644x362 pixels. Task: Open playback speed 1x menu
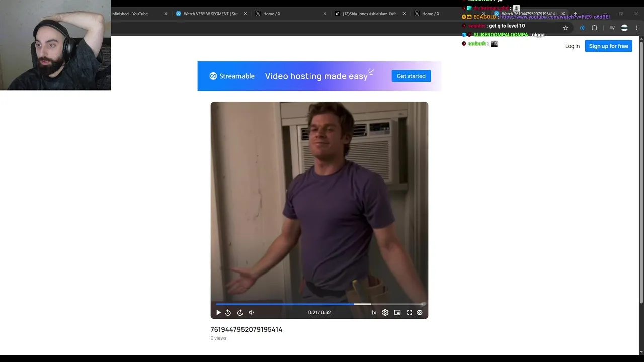(x=374, y=312)
